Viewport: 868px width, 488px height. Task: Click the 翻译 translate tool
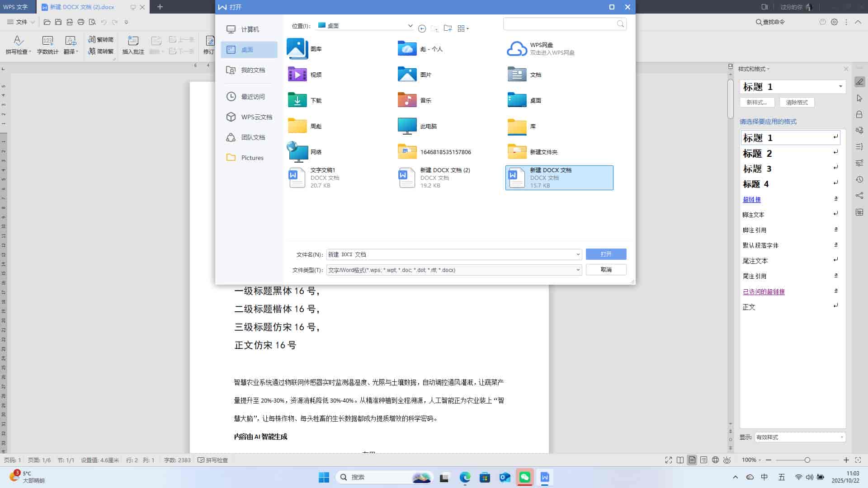(71, 45)
